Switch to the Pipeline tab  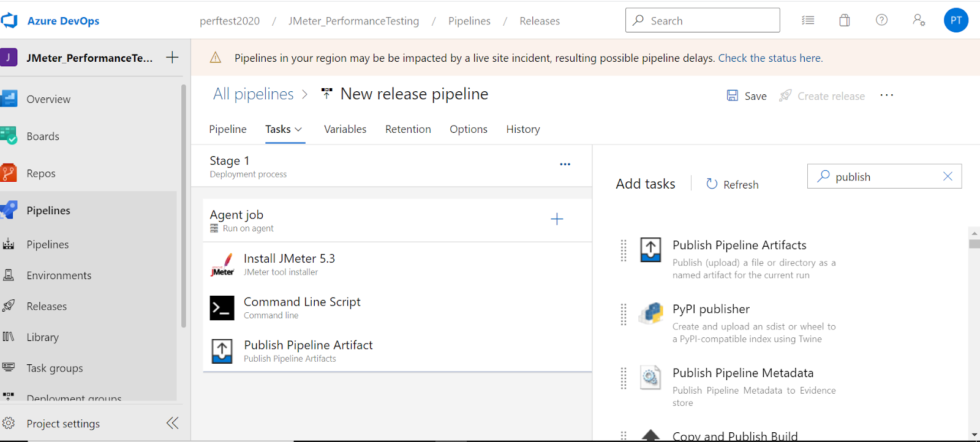point(228,129)
